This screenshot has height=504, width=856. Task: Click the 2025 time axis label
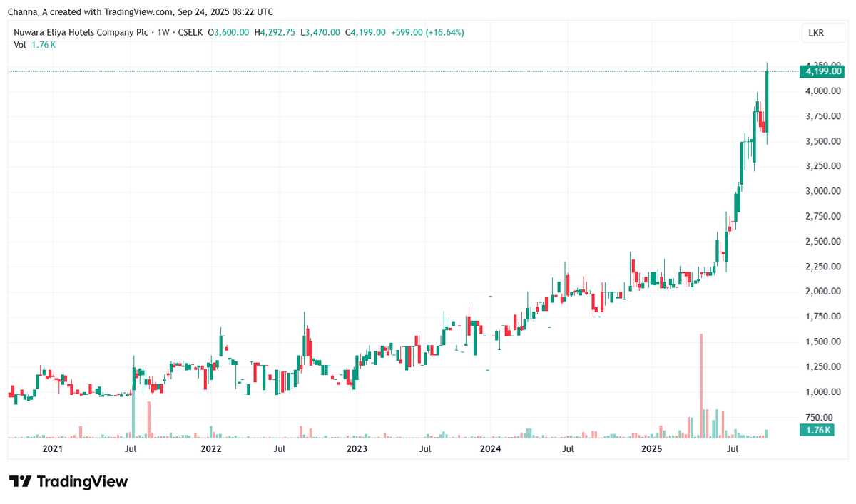[652, 449]
